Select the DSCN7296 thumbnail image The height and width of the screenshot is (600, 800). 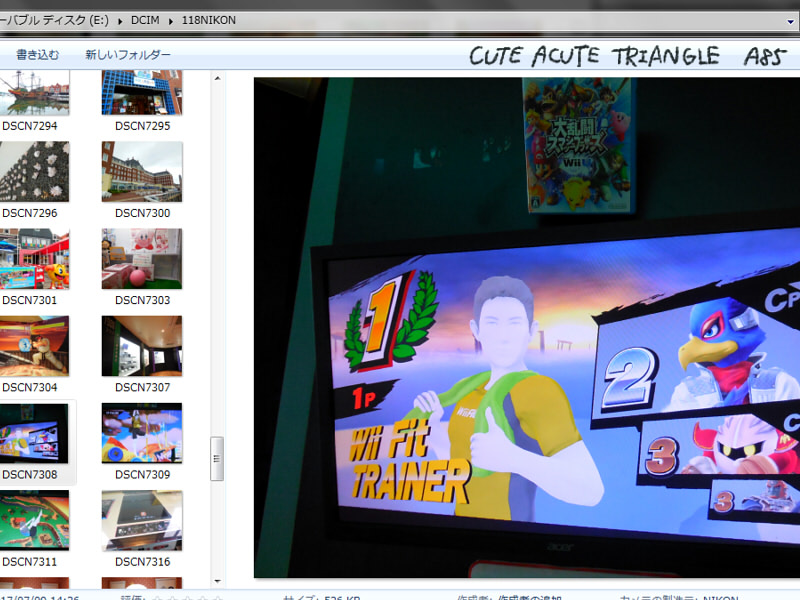[34, 171]
